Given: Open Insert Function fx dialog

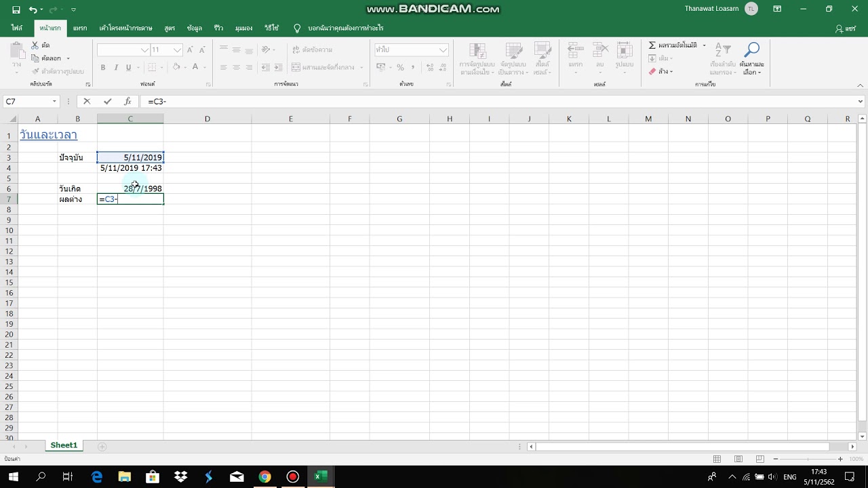Looking at the screenshot, I should tap(127, 102).
